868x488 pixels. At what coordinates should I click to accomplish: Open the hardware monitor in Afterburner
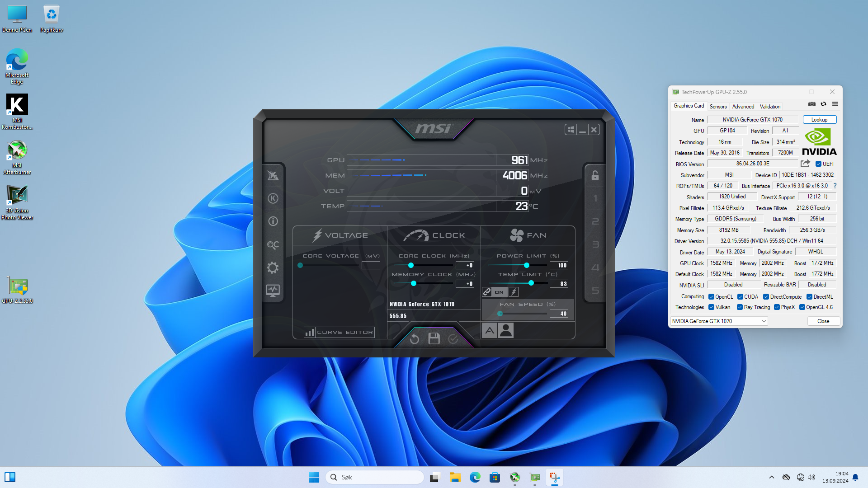tap(273, 291)
